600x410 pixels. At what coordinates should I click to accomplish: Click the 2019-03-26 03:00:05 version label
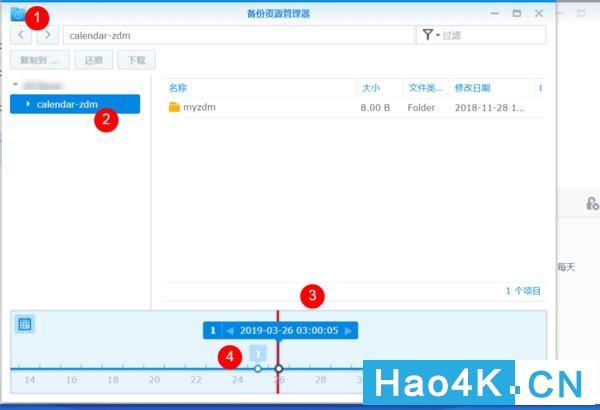[289, 330]
